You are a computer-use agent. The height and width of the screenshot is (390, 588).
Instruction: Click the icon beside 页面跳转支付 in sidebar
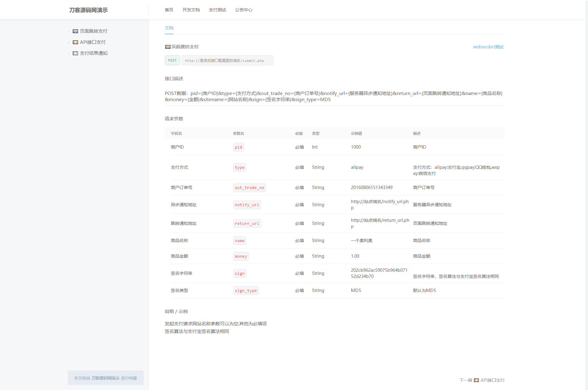click(75, 31)
